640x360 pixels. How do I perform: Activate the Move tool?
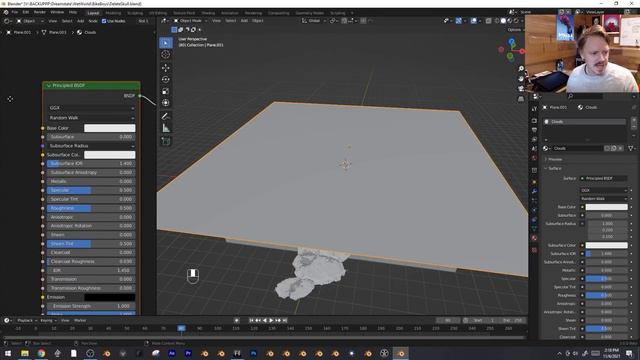(x=166, y=68)
